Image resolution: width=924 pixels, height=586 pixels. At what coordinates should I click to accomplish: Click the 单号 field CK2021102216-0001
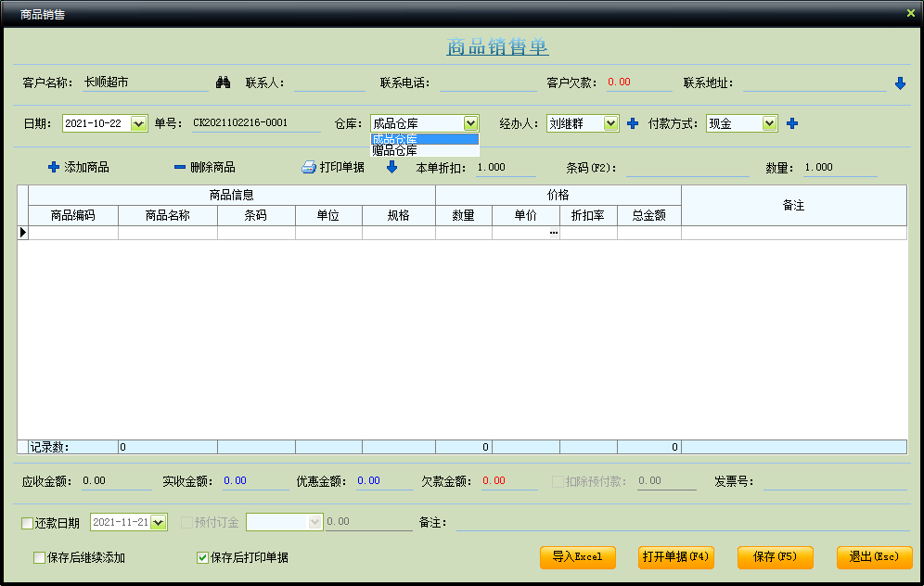pyautogui.click(x=256, y=123)
